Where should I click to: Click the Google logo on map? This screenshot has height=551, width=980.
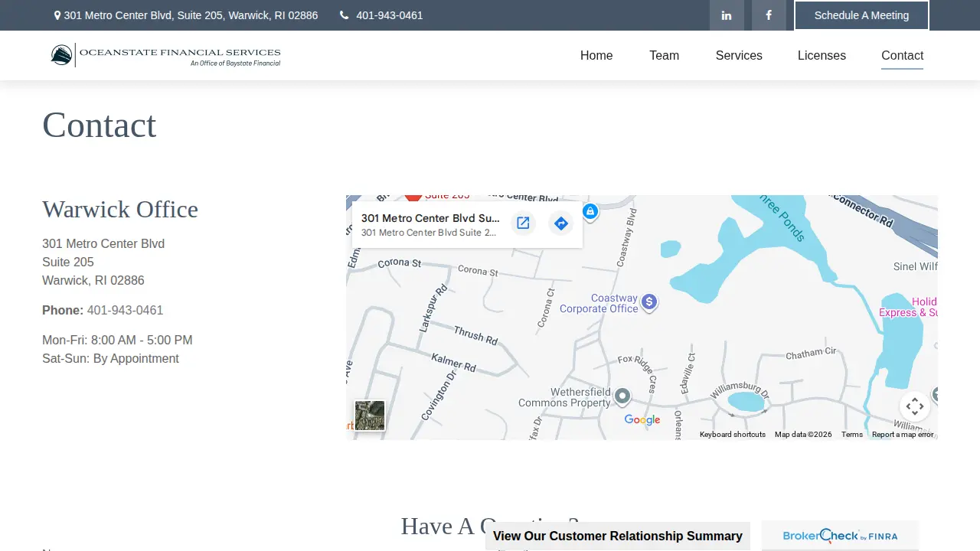[x=642, y=419]
